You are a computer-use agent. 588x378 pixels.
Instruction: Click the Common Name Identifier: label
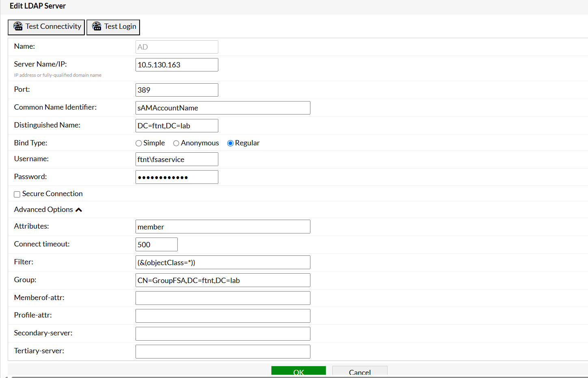(x=55, y=107)
